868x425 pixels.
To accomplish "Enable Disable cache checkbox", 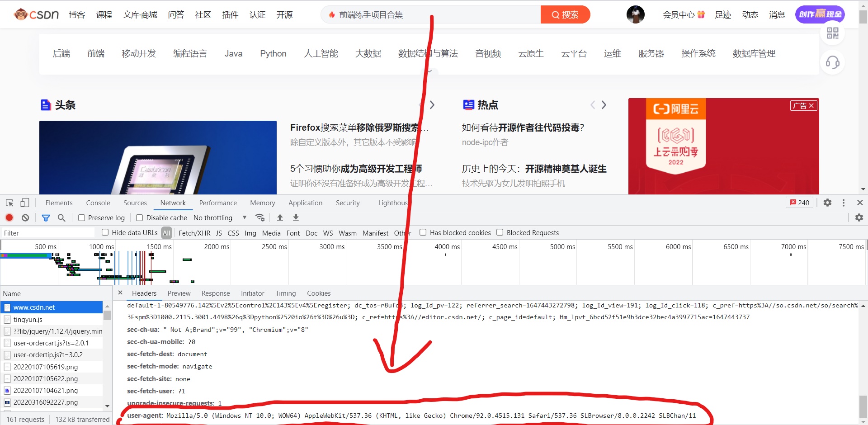I will pyautogui.click(x=140, y=218).
